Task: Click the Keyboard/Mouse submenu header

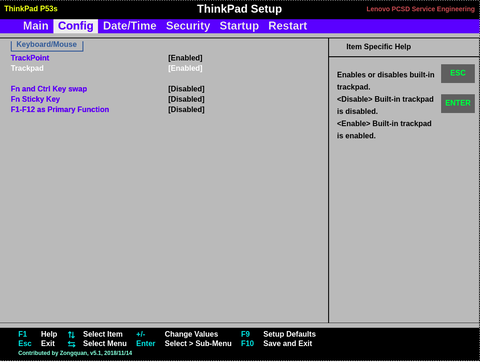Action: (47, 45)
